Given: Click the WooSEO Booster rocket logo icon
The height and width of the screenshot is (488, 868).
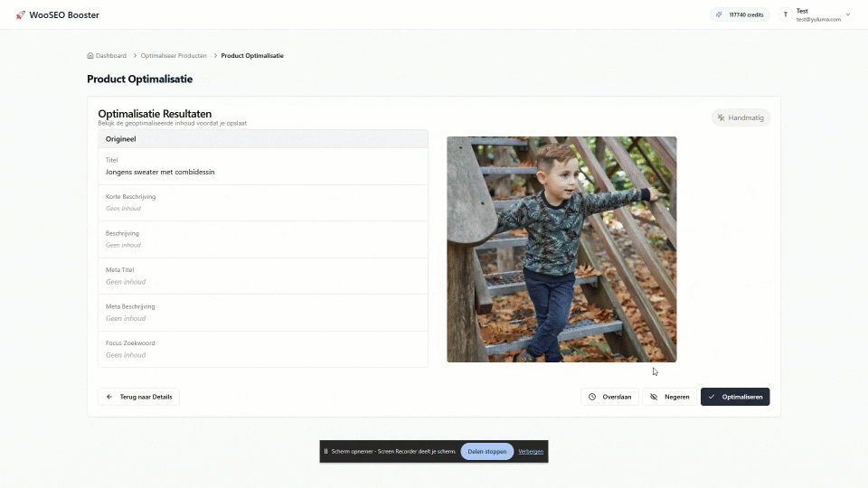Looking at the screenshot, I should 21,15.
